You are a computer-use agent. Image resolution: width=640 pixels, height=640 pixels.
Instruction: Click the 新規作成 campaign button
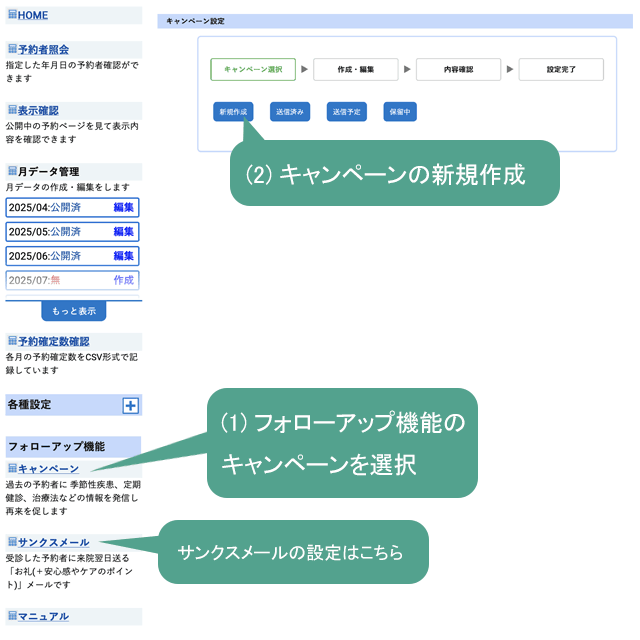click(233, 112)
